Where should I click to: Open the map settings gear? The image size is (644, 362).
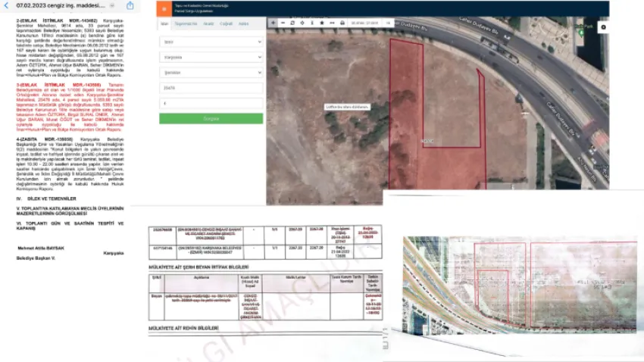(x=603, y=27)
